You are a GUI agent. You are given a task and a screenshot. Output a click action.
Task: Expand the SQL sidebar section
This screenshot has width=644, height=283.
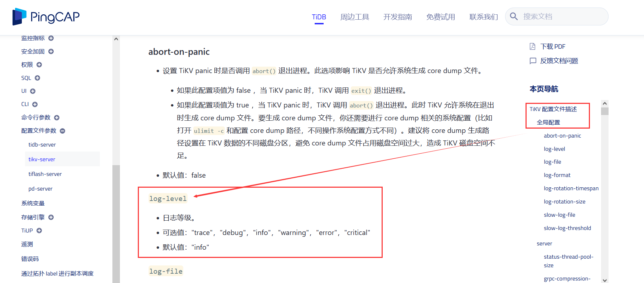click(37, 78)
